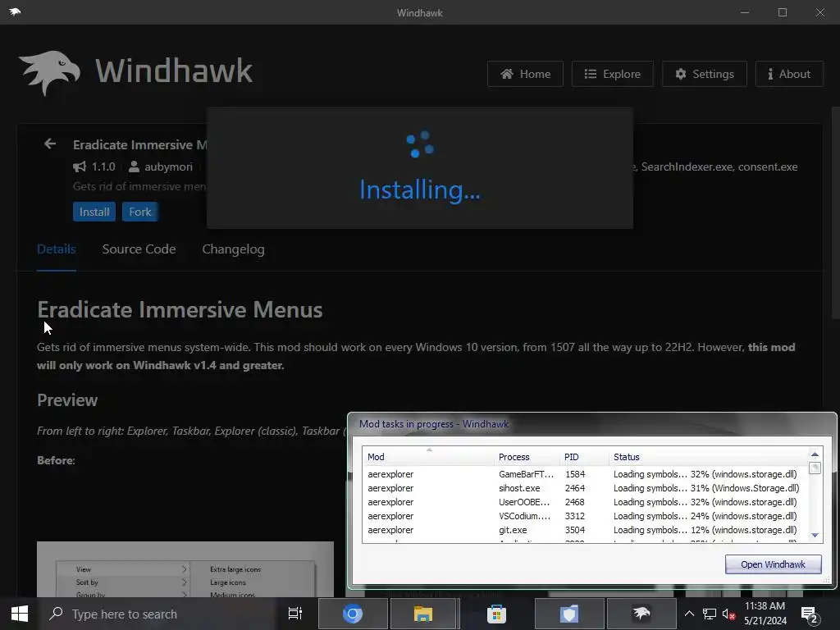The width and height of the screenshot is (840, 630).
Task: Open the context menu preview thumbnail
Action: [185, 569]
